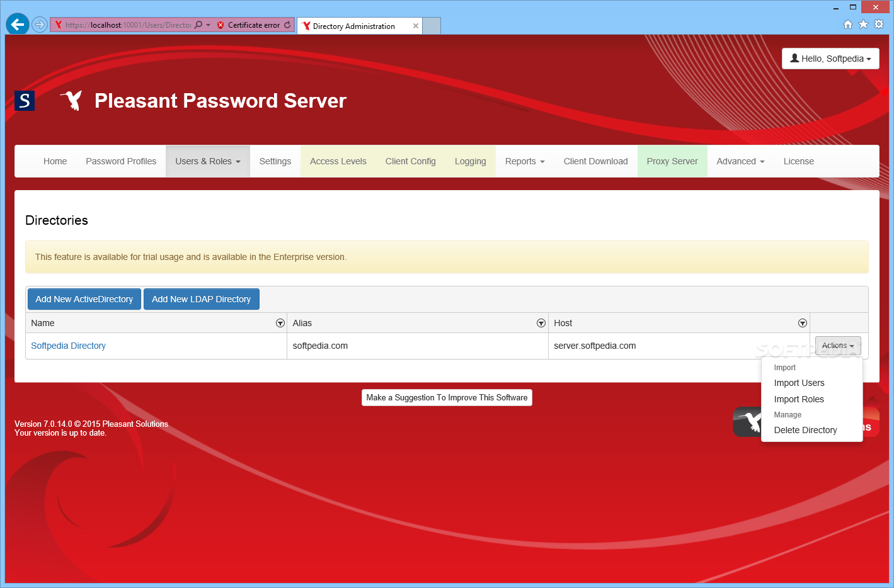Viewport: 894px width, 588px height.
Task: Click Make a Suggestion To Improve This Software
Action: tap(447, 397)
